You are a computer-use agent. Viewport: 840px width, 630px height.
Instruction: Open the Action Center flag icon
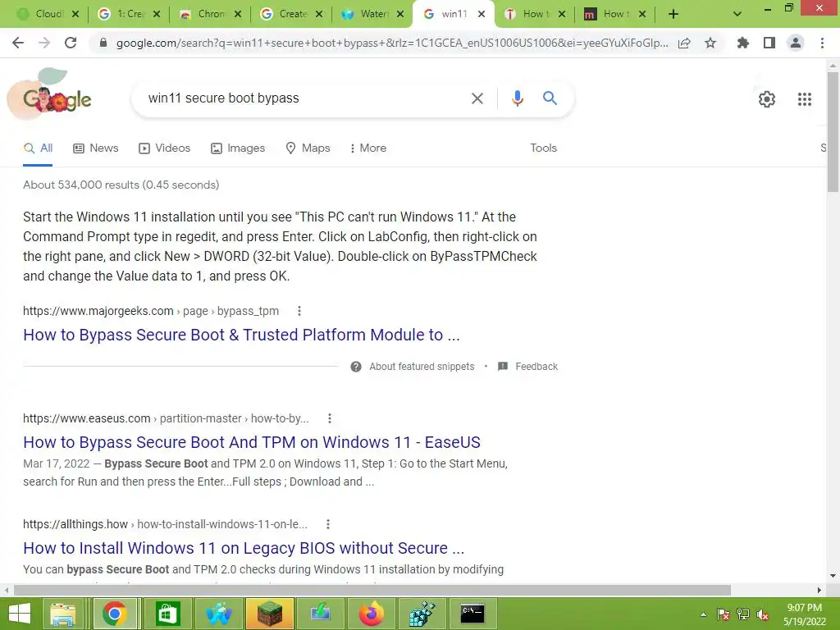point(724,614)
